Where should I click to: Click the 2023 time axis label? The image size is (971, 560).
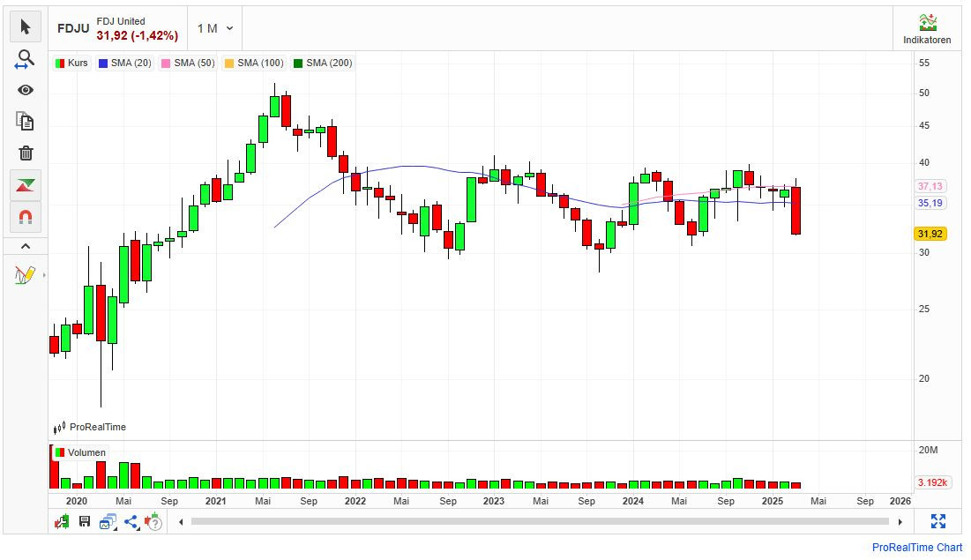(x=494, y=501)
